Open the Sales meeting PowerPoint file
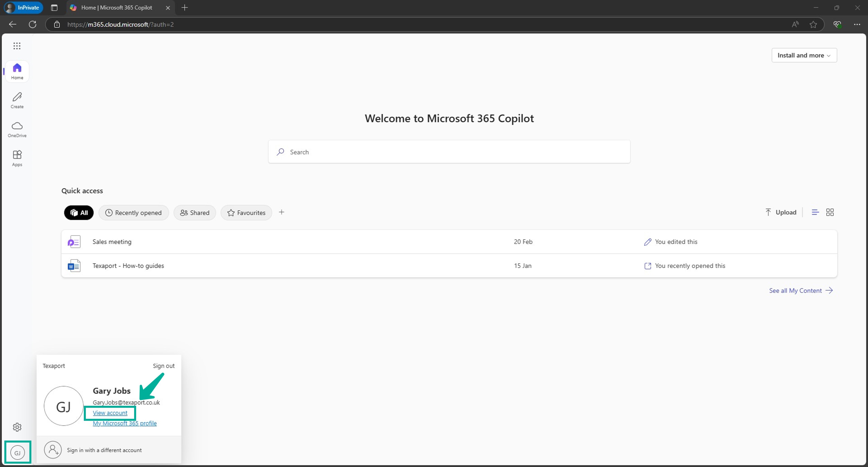The width and height of the screenshot is (868, 467). point(112,241)
